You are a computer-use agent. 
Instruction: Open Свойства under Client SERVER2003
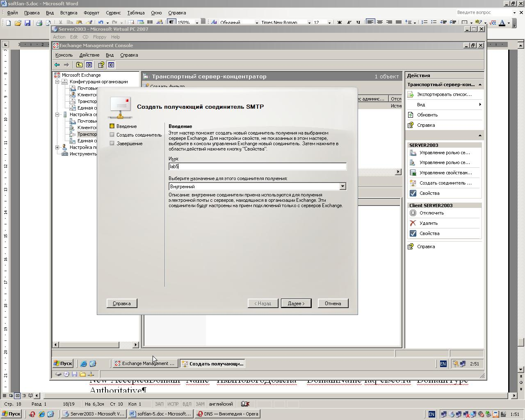429,233
